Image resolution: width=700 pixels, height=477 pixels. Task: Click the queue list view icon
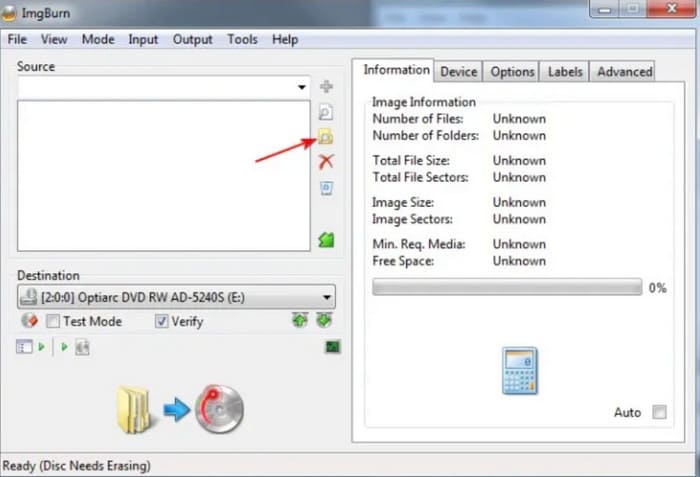click(x=24, y=347)
